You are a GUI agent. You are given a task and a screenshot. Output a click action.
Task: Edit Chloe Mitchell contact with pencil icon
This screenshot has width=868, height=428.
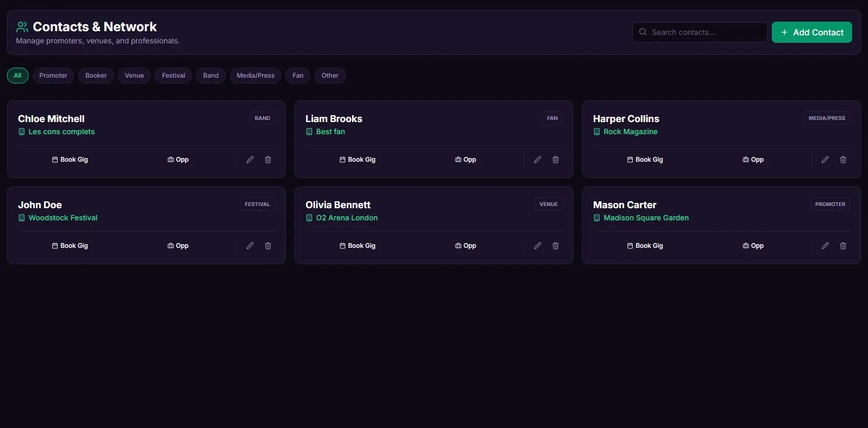[x=250, y=160]
